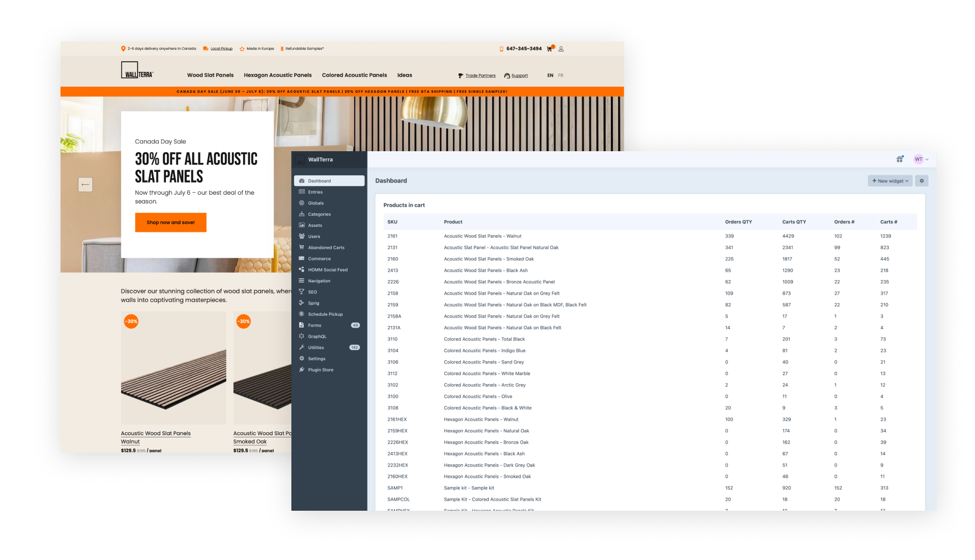
Task: Open the Utilities menu item
Action: (x=329, y=347)
